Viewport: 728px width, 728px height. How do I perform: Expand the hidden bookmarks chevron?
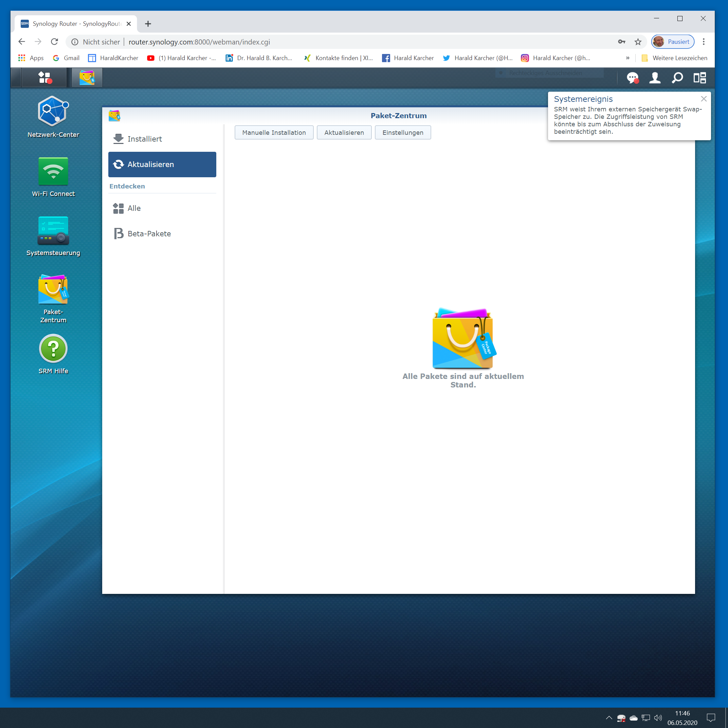628,58
